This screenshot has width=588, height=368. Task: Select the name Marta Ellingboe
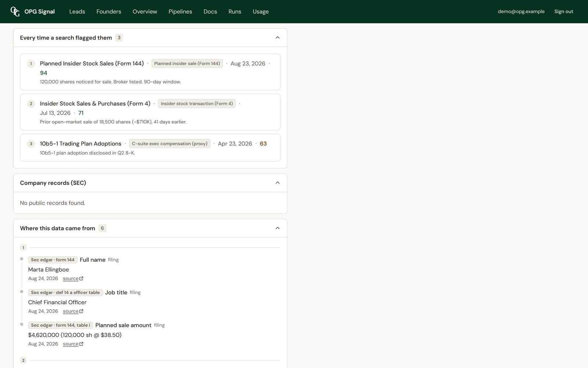coord(49,269)
